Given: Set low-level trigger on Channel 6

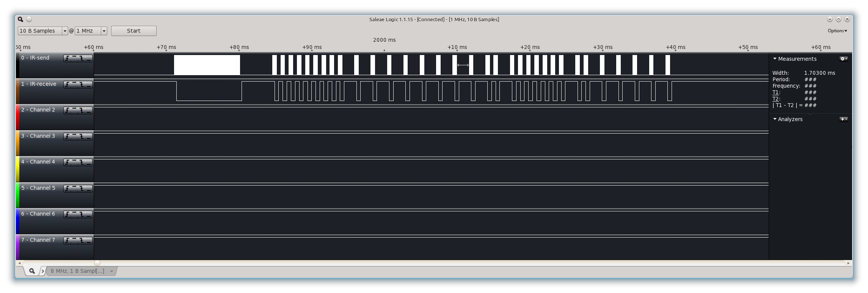Looking at the screenshot, I should point(89,214).
